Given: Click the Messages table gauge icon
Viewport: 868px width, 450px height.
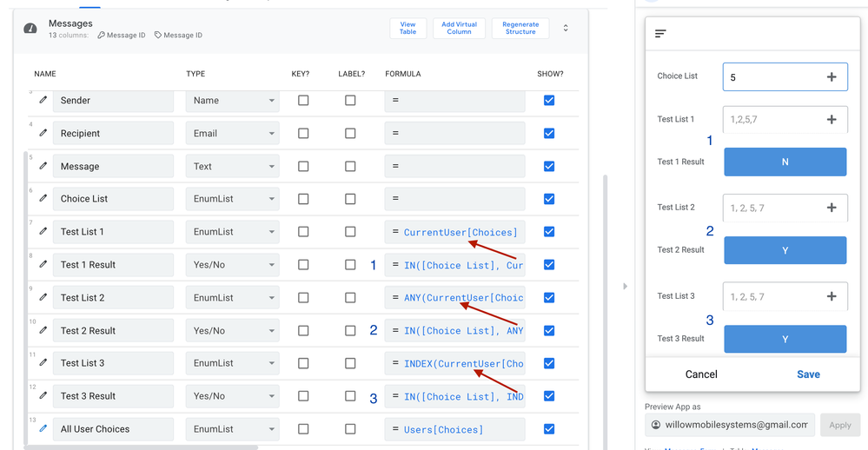Looking at the screenshot, I should [x=30, y=28].
